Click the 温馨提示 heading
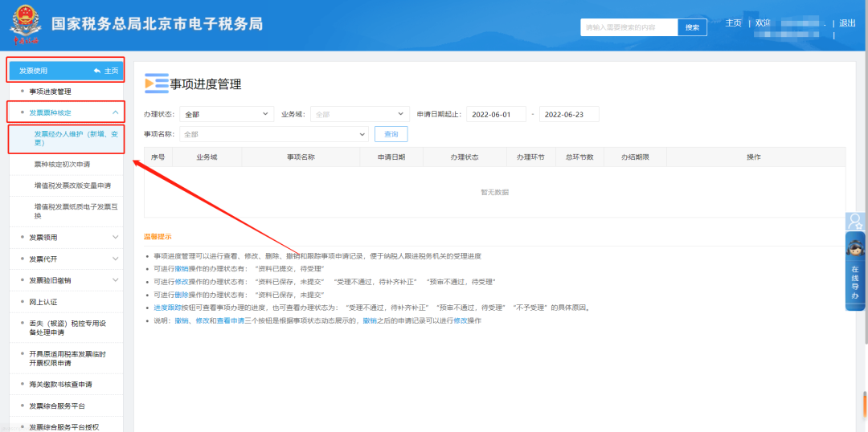 (x=158, y=237)
